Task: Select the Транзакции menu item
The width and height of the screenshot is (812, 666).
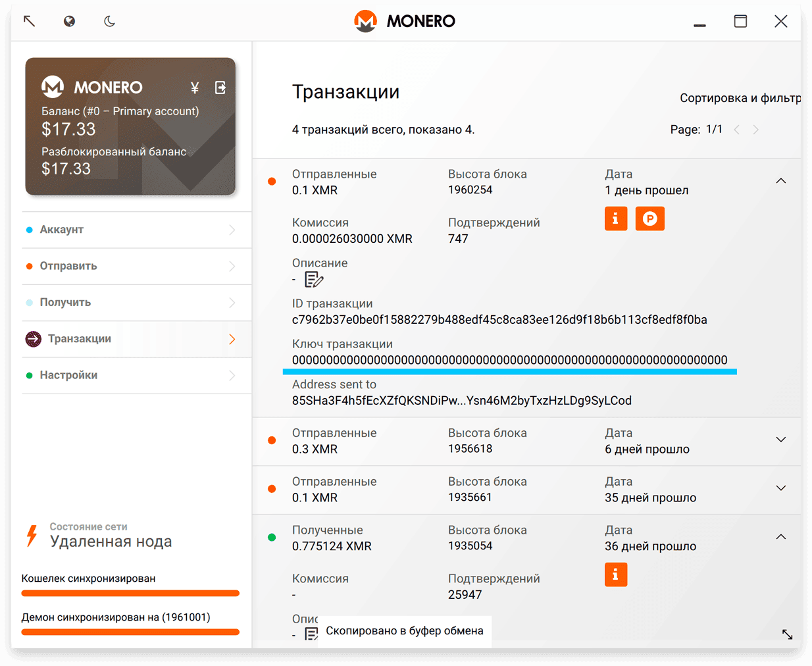Action: [x=137, y=339]
